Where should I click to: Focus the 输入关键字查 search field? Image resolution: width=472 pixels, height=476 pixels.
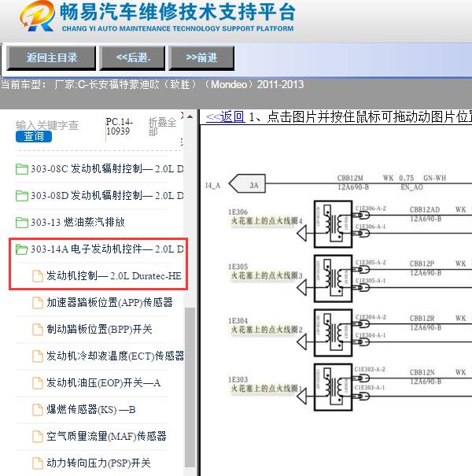pyautogui.click(x=47, y=125)
